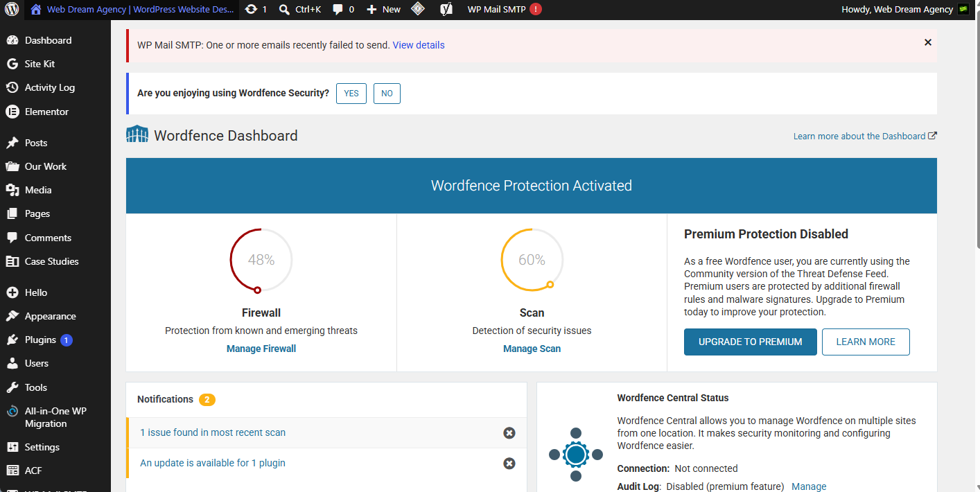Click Premium Protection Disabled heading
The image size is (980, 492).
pyautogui.click(x=766, y=234)
